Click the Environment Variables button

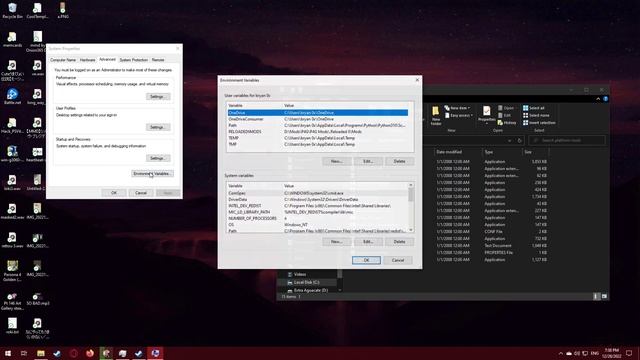click(x=152, y=173)
